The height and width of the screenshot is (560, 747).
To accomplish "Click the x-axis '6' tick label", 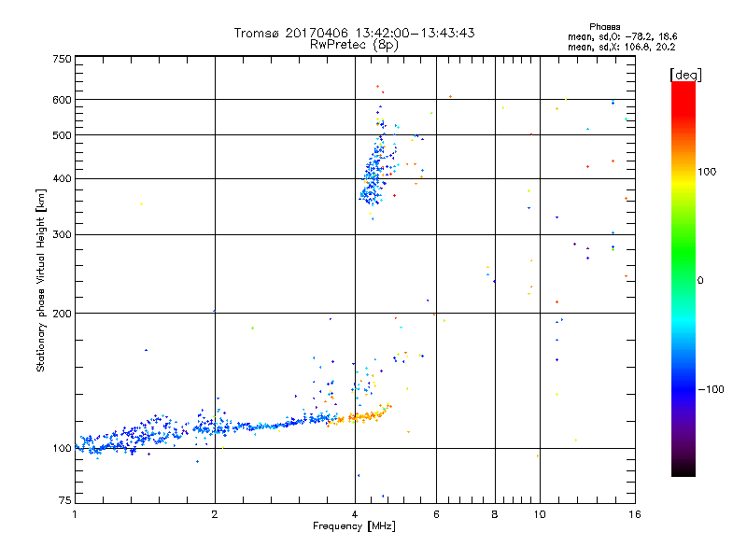I will pyautogui.click(x=436, y=514).
